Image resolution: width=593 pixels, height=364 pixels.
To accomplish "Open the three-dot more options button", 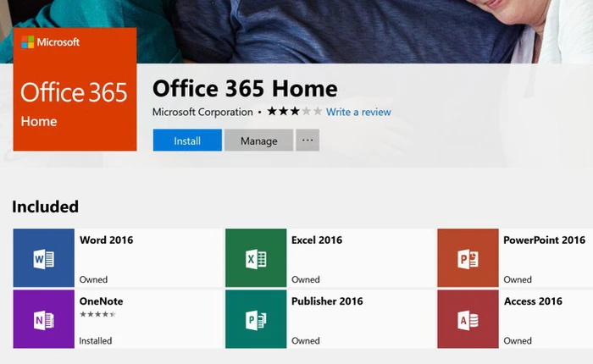I will (x=308, y=141).
